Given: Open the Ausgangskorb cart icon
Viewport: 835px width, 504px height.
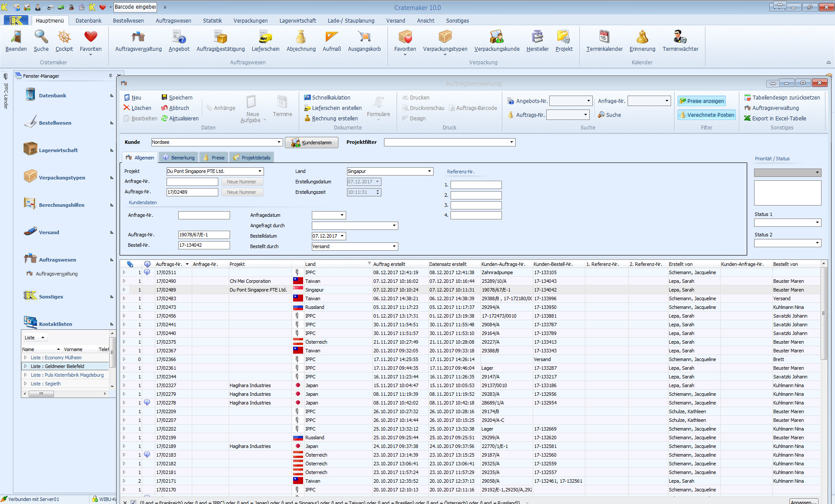Looking at the screenshot, I should point(364,41).
